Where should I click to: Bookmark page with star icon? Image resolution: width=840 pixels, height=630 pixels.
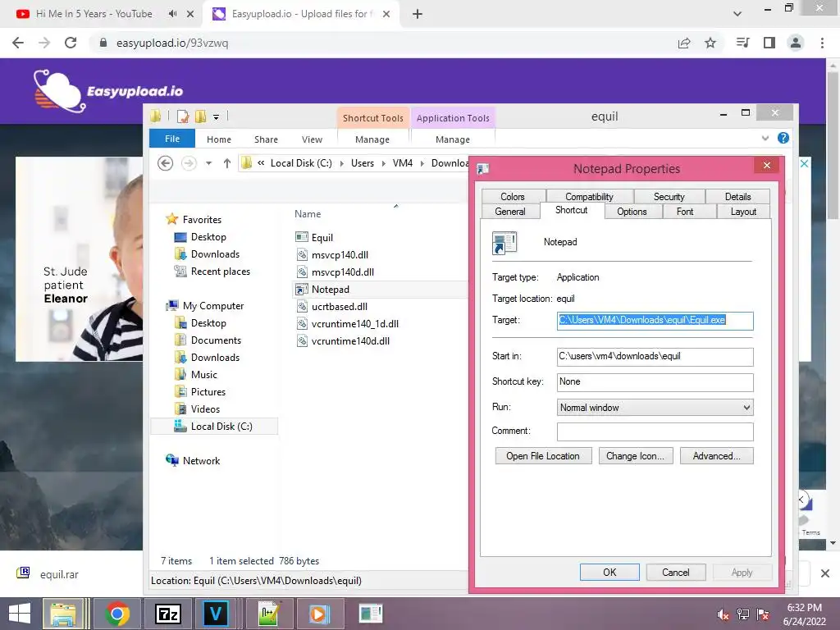tap(710, 43)
